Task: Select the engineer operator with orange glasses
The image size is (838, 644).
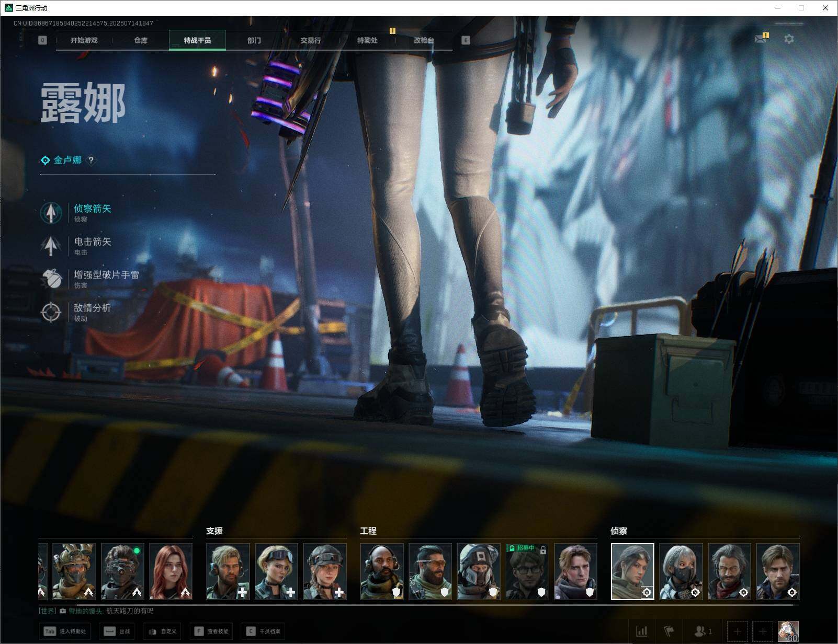Action: tap(431, 571)
